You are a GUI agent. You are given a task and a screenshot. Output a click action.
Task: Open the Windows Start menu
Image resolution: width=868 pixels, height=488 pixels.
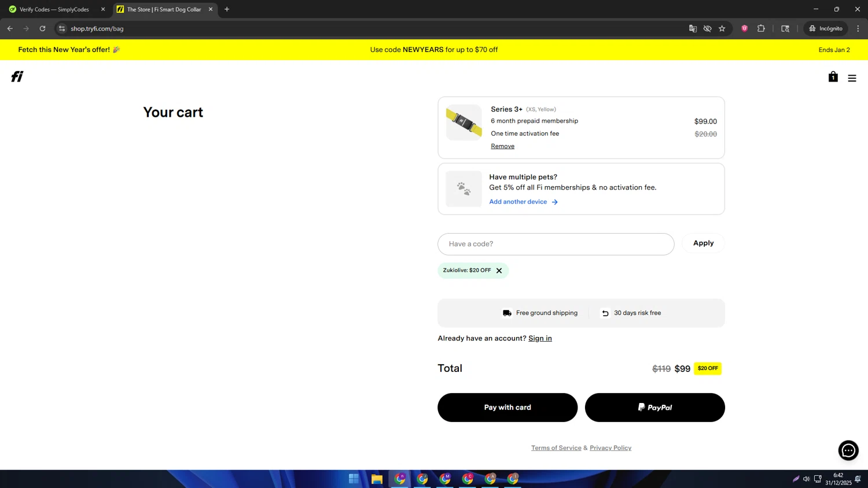click(x=354, y=479)
